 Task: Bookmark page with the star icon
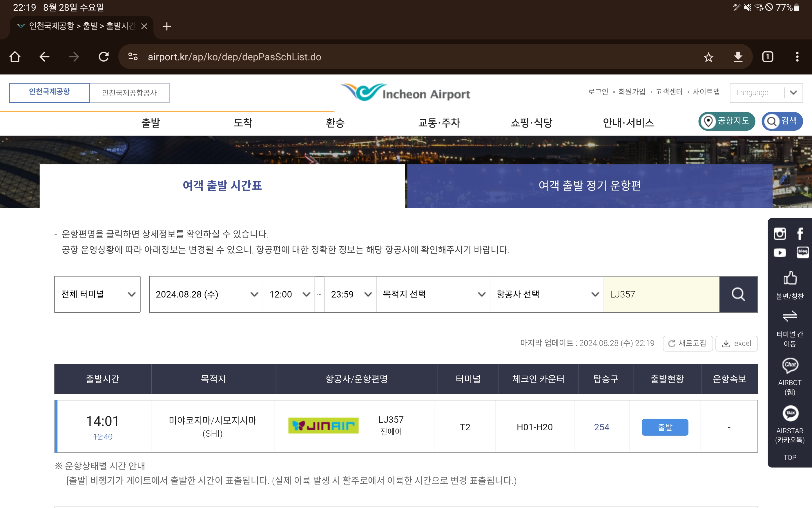click(x=708, y=57)
